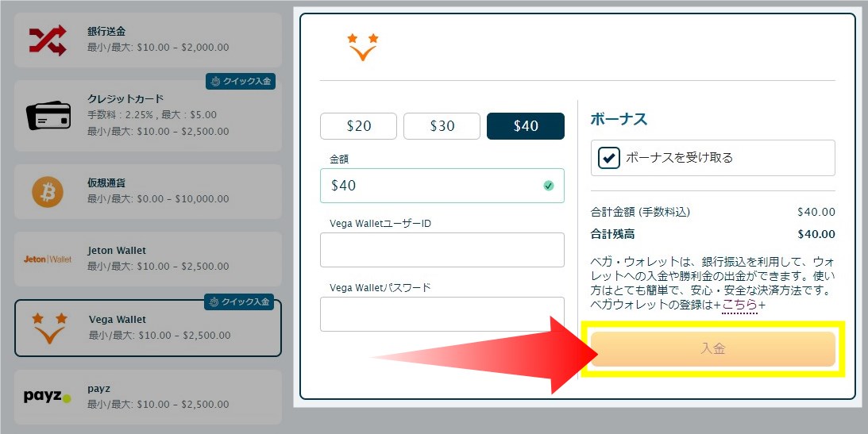Choose payz payment method label

coord(98,390)
